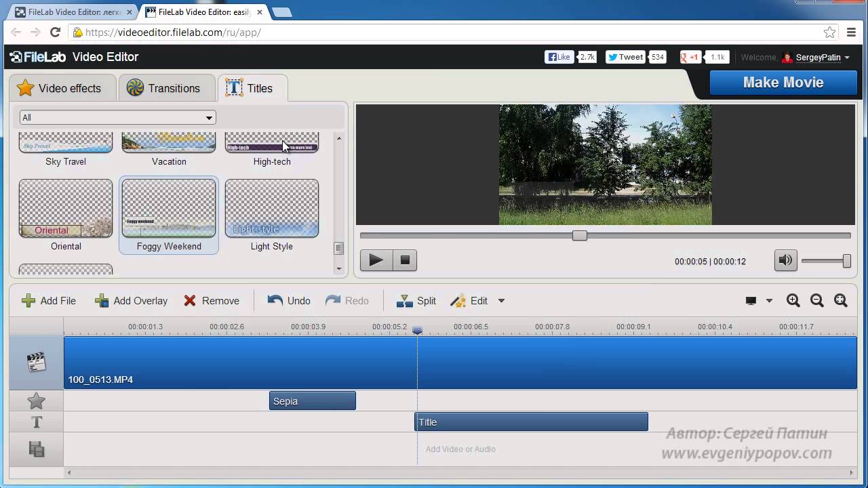This screenshot has width=868, height=488.
Task: Play the video preview
Action: pos(376,260)
